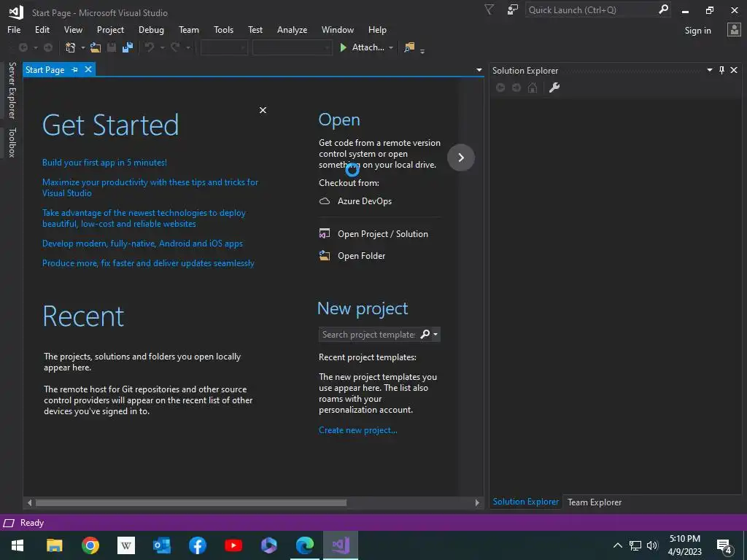
Task: Click the project template search magnifier icon
Action: [x=425, y=334]
